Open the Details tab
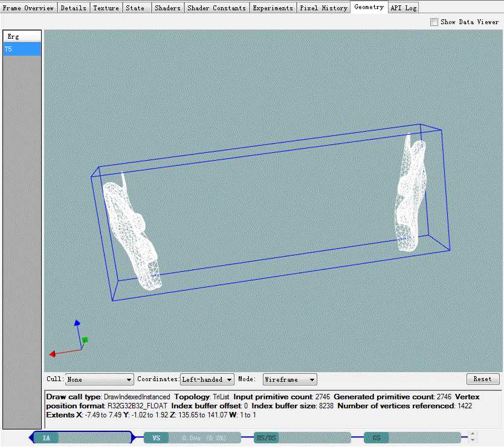 (73, 8)
